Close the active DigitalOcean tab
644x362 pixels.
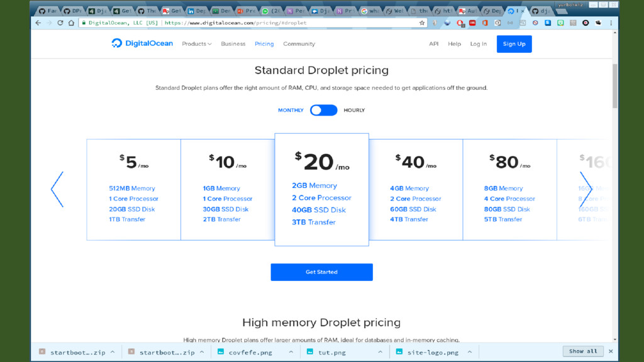(x=523, y=11)
